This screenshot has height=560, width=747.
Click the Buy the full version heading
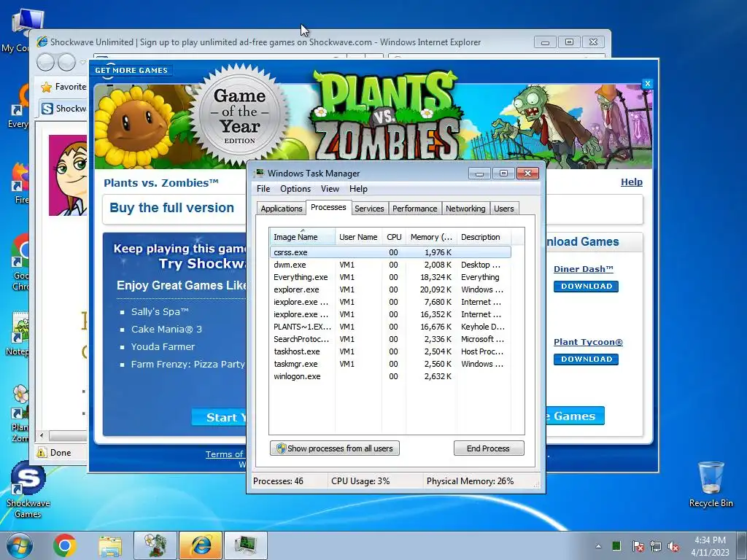(x=171, y=208)
